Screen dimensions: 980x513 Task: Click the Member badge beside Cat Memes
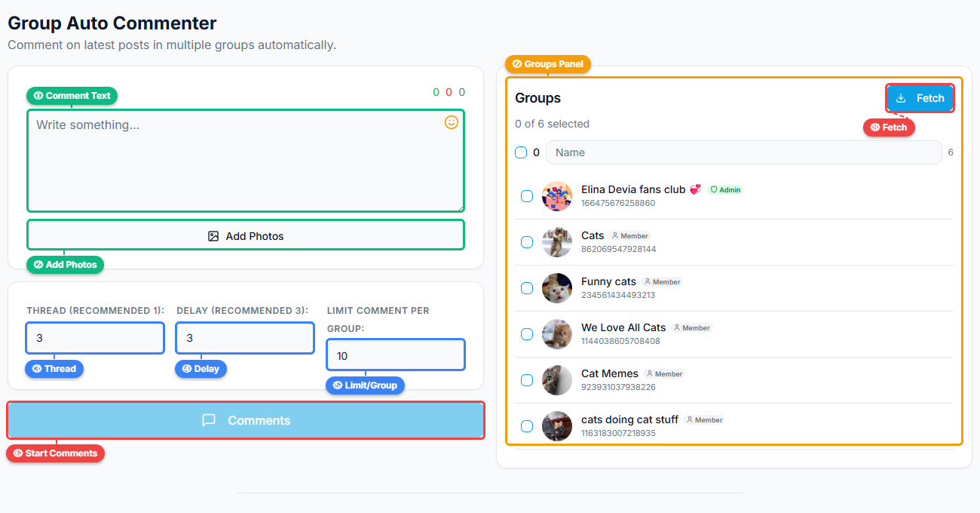[665, 374]
